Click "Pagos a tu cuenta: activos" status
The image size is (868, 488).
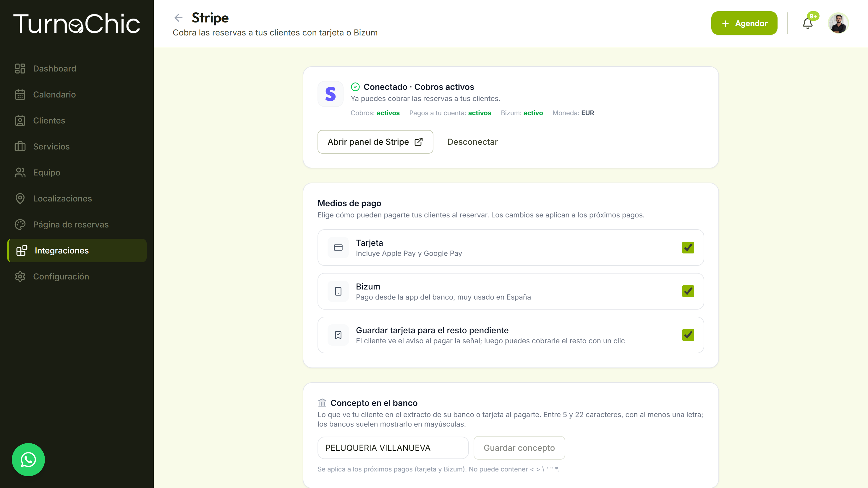point(450,113)
